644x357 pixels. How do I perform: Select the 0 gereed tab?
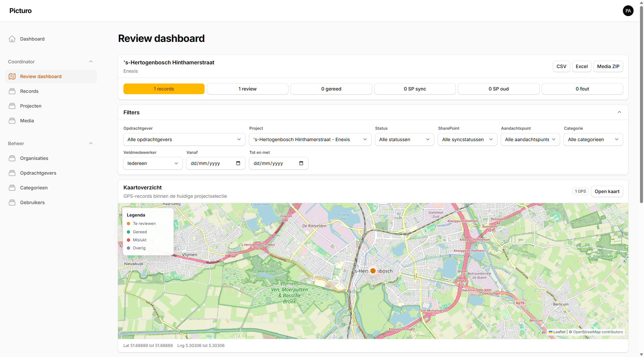(331, 89)
